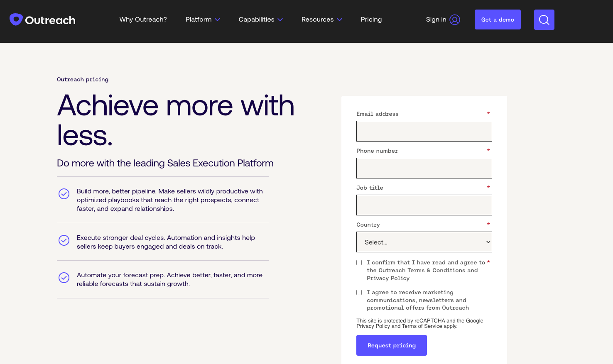Expand the Capabilities menu chevron
Screen dimensions: 613x364
click(280, 20)
